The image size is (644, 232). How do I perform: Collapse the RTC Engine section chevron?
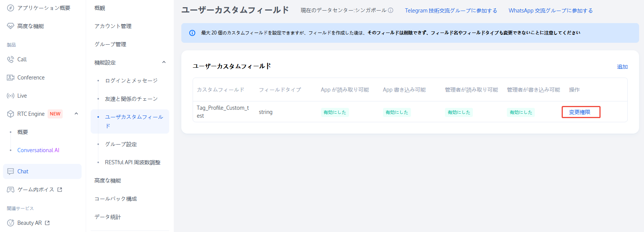click(x=76, y=114)
